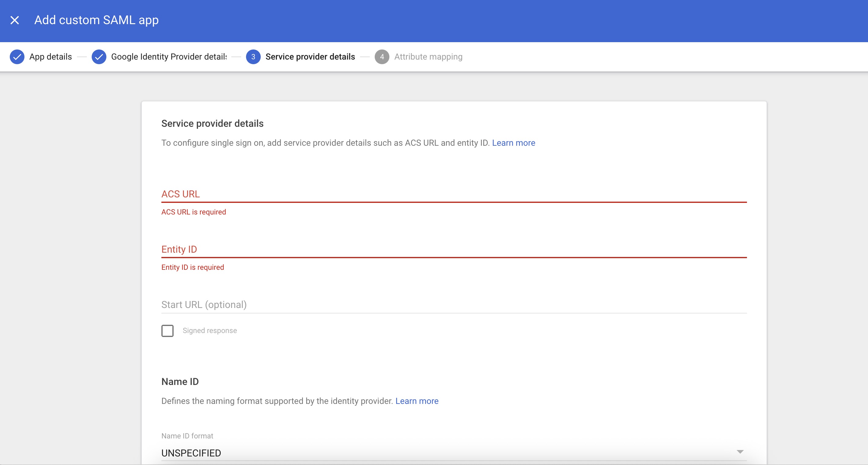Focus the Start URL (optional) field
The image size is (868, 465).
tap(454, 304)
